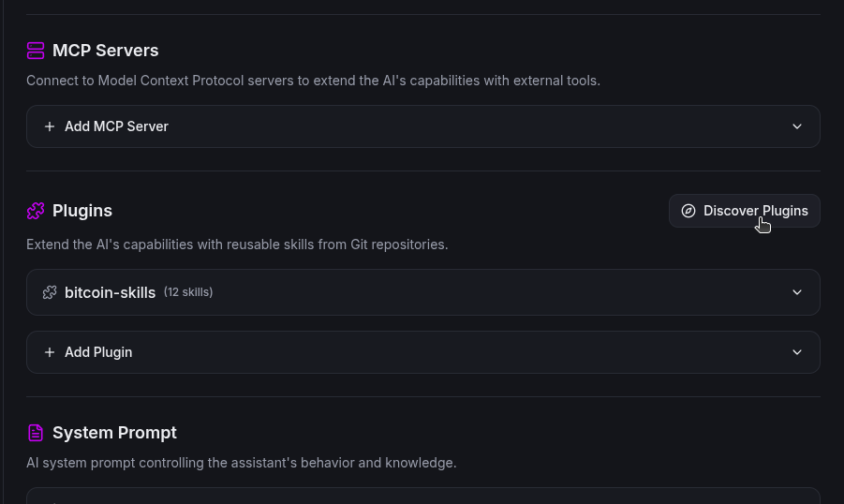Click the Git repositories description under Plugins

(237, 245)
